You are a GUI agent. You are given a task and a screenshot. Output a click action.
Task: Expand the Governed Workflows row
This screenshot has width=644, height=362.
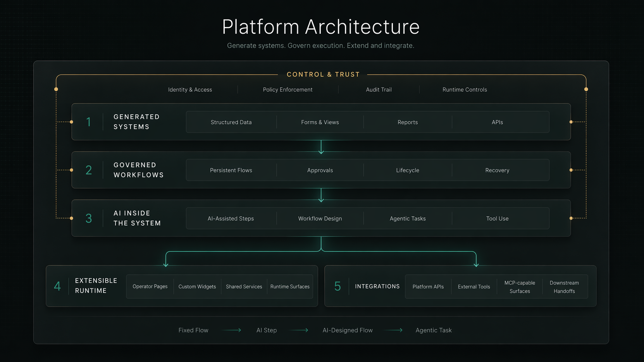tap(138, 170)
